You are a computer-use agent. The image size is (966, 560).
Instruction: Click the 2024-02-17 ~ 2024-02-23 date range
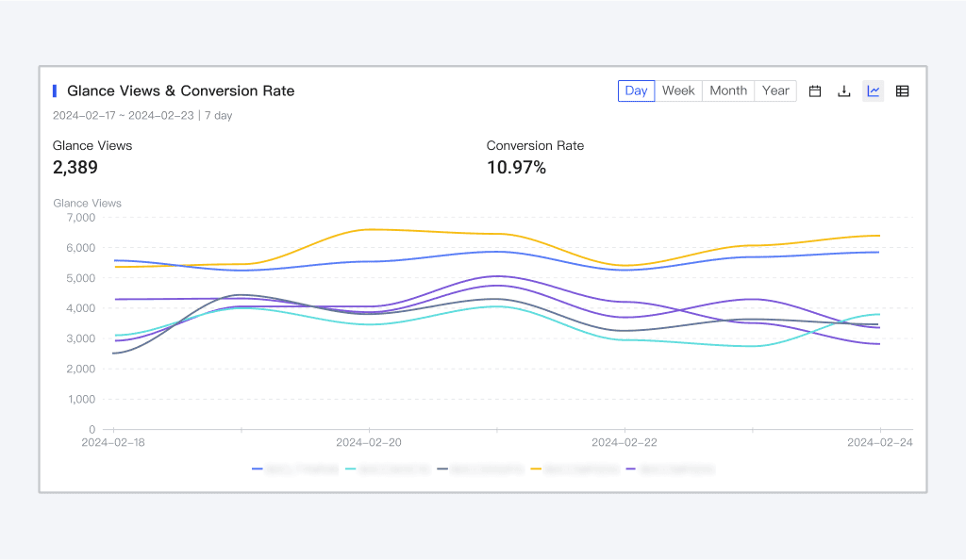(123, 115)
